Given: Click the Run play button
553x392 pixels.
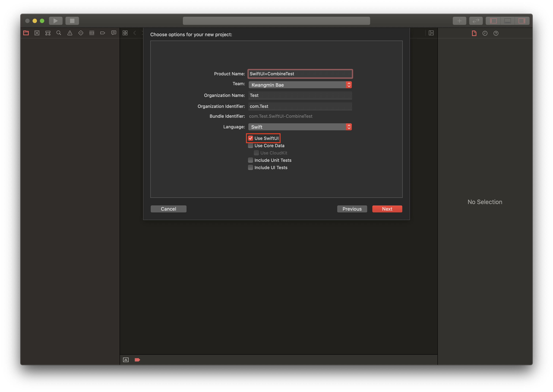Looking at the screenshot, I should pyautogui.click(x=56, y=21).
